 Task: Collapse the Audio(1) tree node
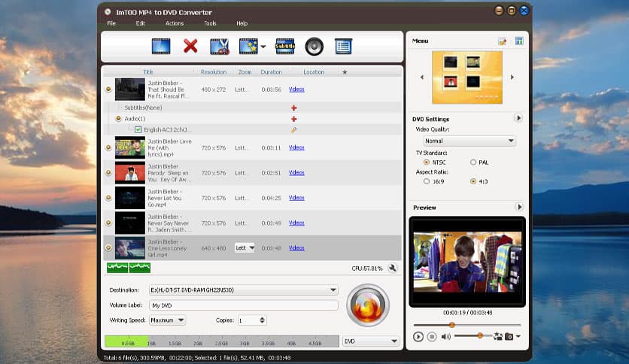click(x=118, y=119)
